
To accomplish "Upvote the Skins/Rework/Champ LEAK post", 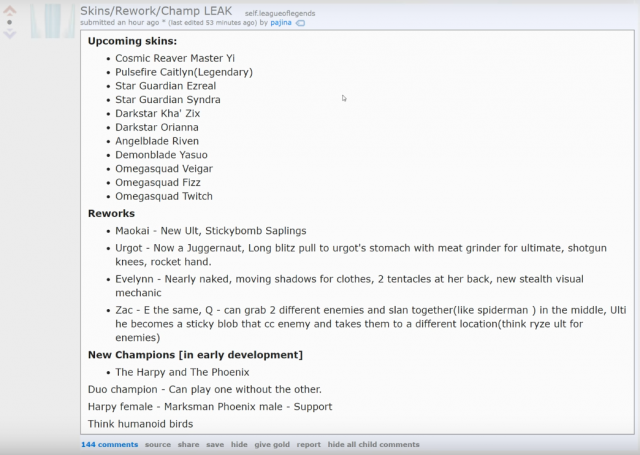I will pyautogui.click(x=10, y=8).
